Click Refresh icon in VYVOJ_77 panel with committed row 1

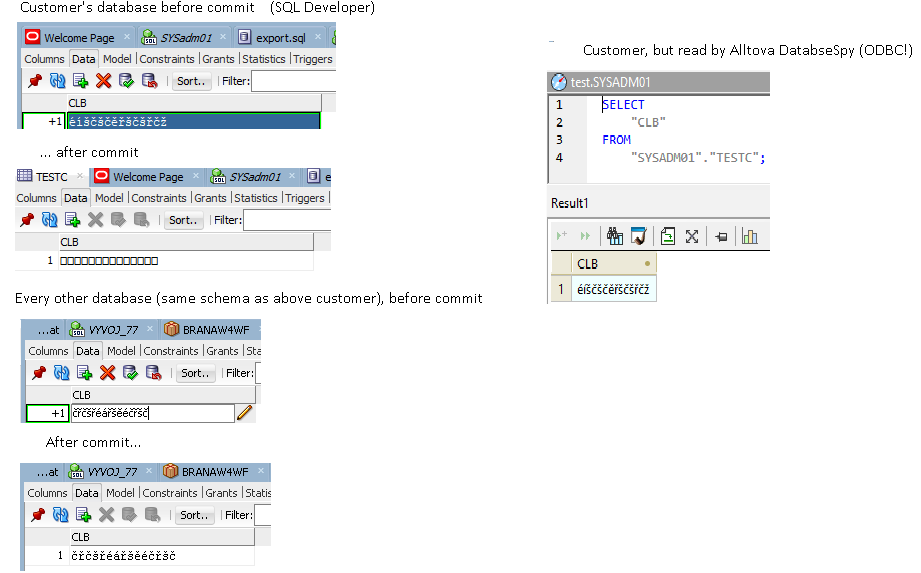coord(60,515)
